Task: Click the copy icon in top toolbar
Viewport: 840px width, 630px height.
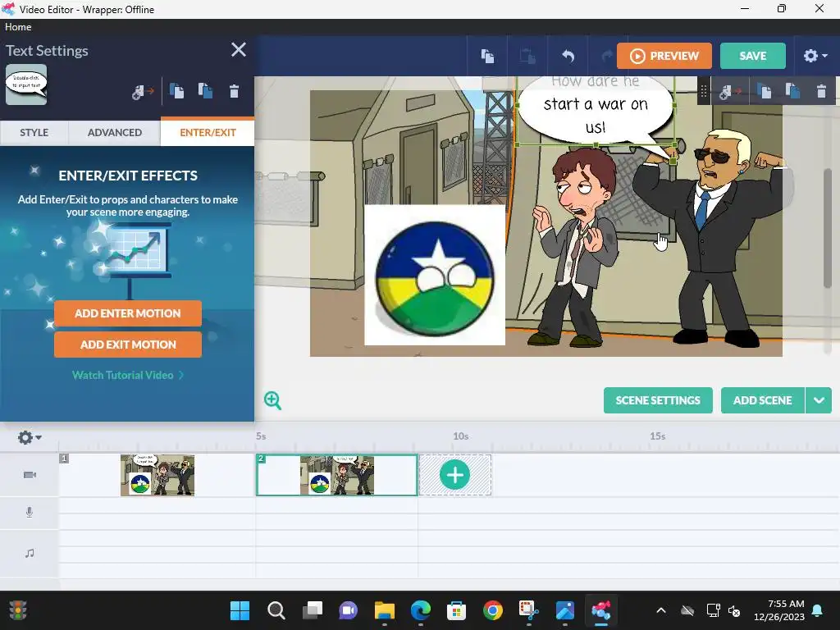Action: click(487, 56)
